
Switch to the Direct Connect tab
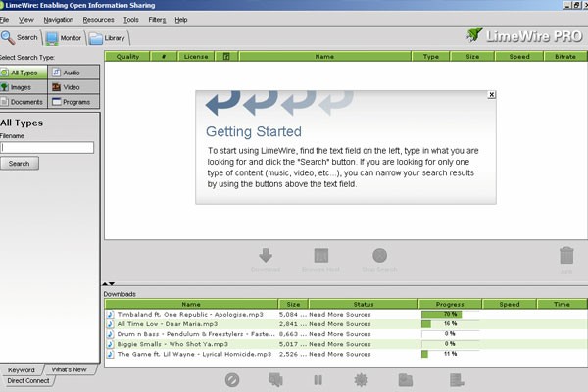coord(27,381)
